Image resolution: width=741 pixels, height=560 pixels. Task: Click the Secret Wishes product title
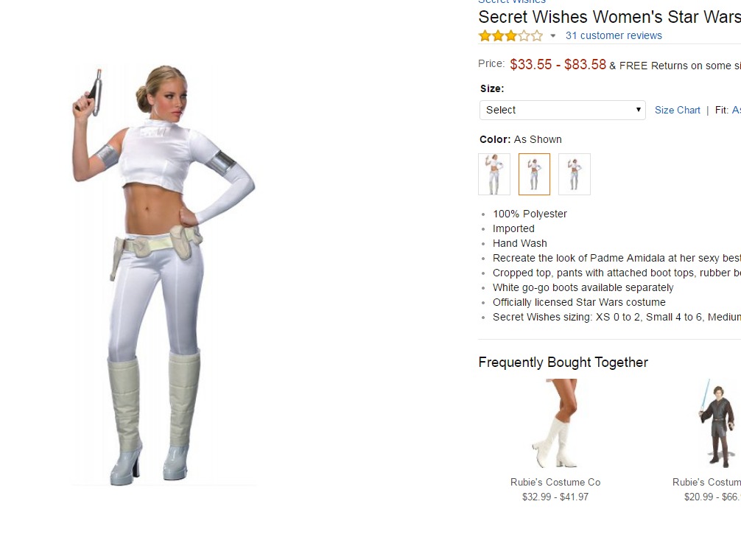[609, 17]
